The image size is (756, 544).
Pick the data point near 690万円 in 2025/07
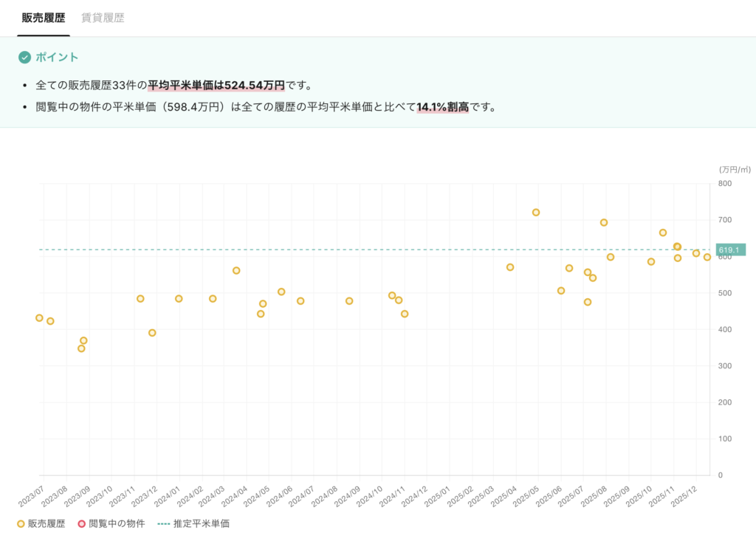[x=604, y=223]
